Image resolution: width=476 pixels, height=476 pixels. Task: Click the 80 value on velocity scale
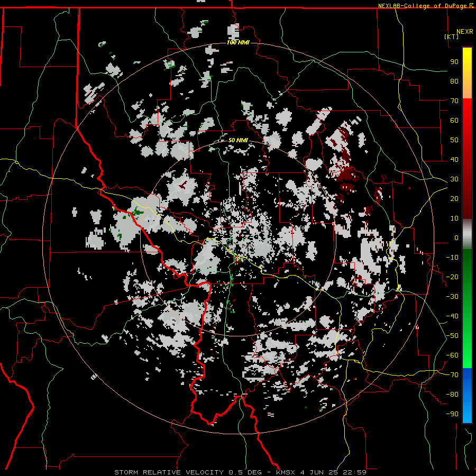[454, 81]
